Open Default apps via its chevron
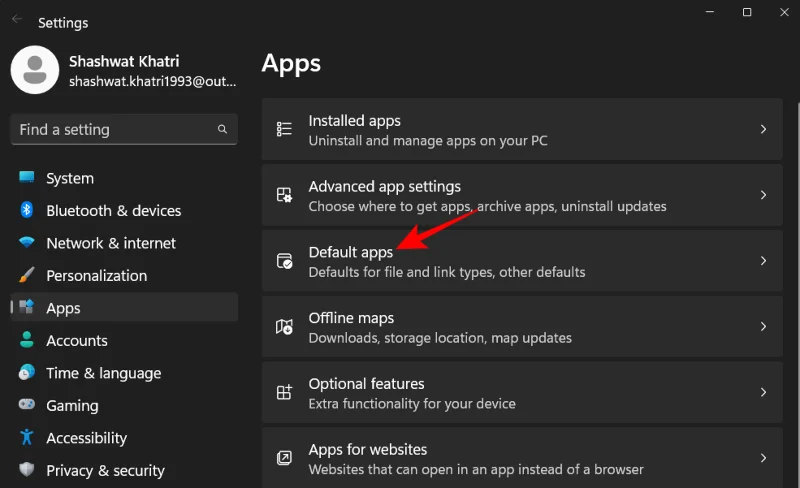This screenshot has width=800, height=488. point(763,261)
